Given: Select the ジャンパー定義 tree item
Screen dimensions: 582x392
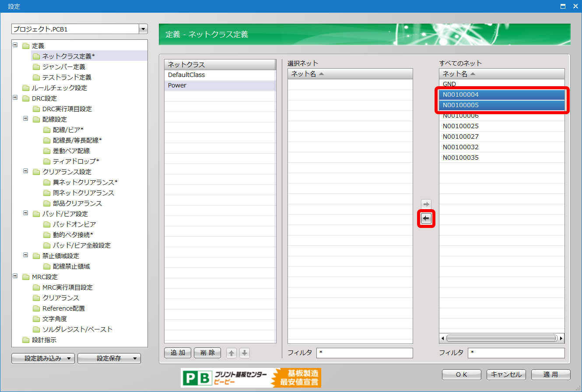Looking at the screenshot, I should click(x=63, y=67).
